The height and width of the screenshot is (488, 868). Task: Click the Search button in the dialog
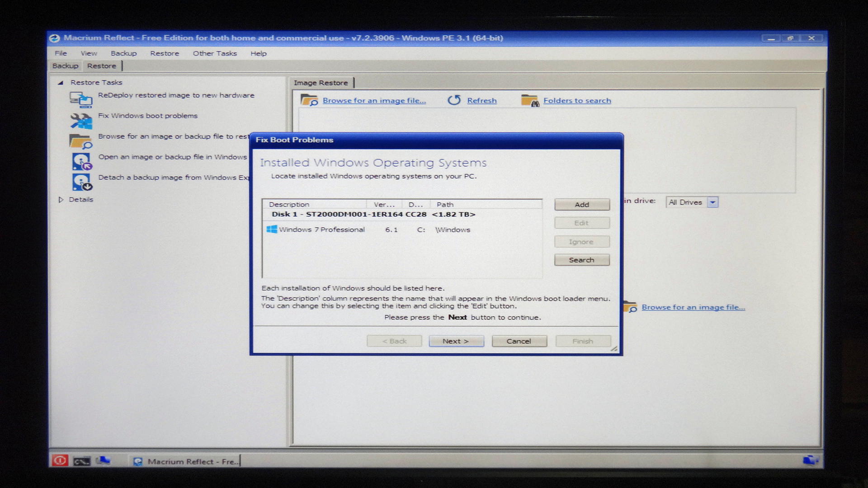(582, 260)
